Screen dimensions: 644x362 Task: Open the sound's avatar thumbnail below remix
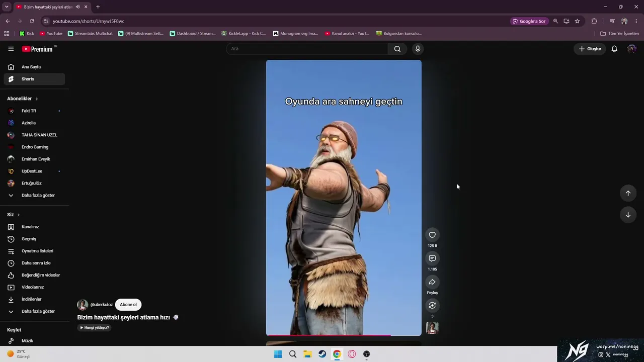(x=432, y=328)
